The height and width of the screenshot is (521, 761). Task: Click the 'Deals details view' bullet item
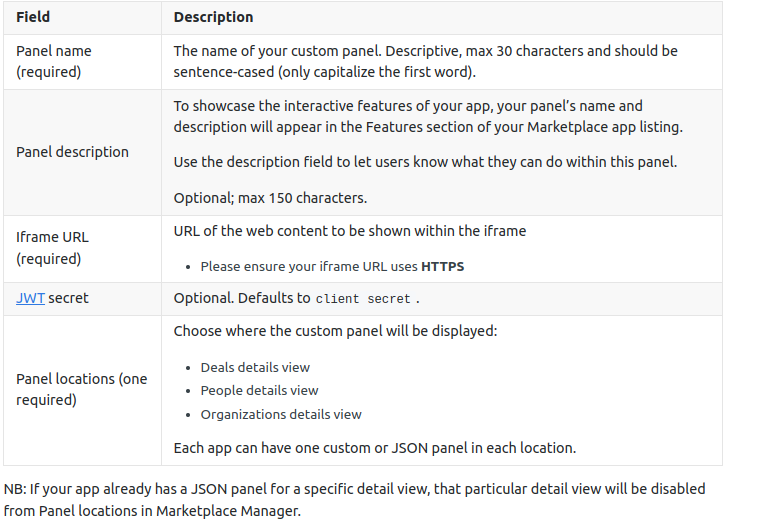(255, 367)
